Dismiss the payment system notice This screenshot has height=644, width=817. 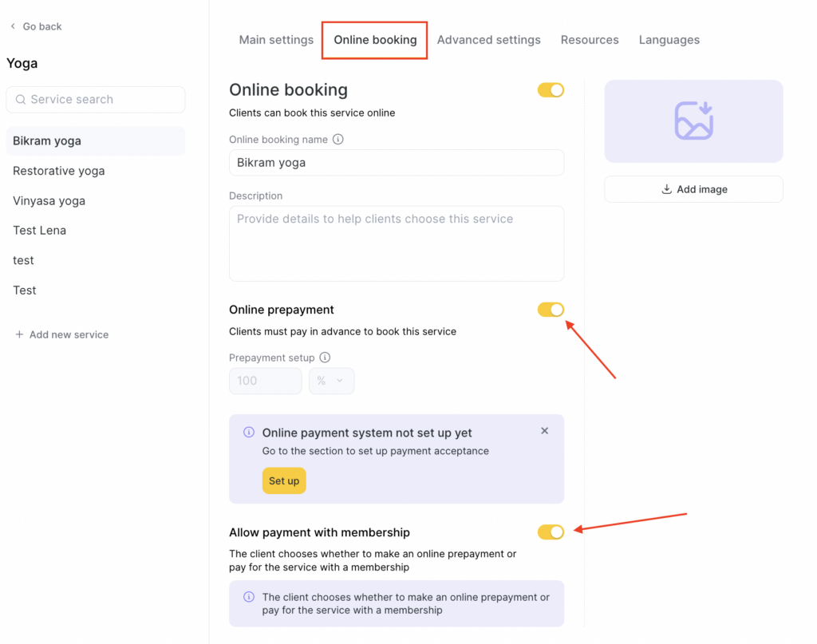click(545, 431)
